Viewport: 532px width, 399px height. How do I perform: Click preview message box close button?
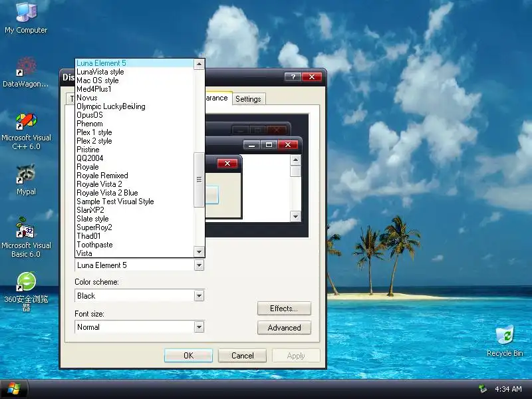pyautogui.click(x=227, y=163)
